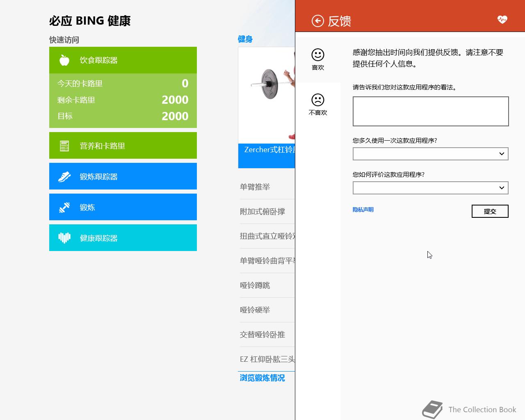Click the pulse bars icon on the 健康跟踪器 tile
The height and width of the screenshot is (420, 525).
tap(64, 238)
